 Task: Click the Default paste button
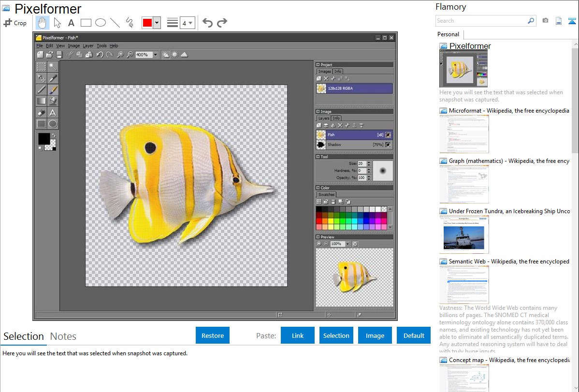tap(414, 335)
